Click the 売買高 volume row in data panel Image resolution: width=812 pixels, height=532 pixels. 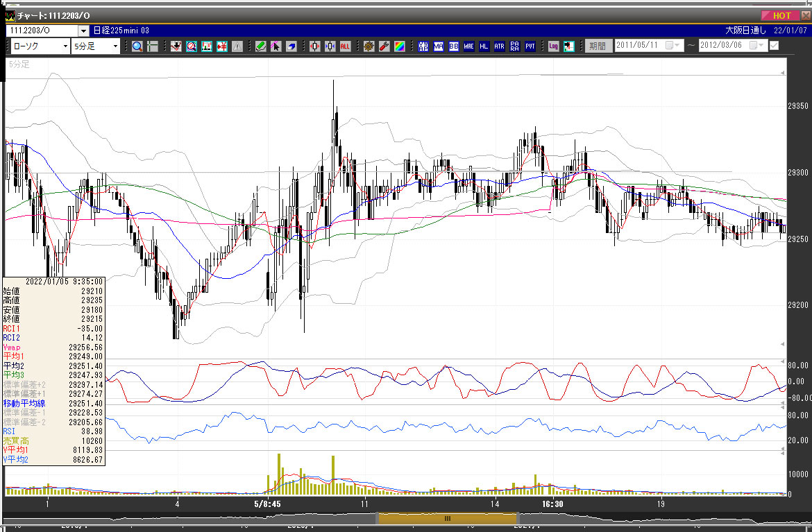point(53,441)
